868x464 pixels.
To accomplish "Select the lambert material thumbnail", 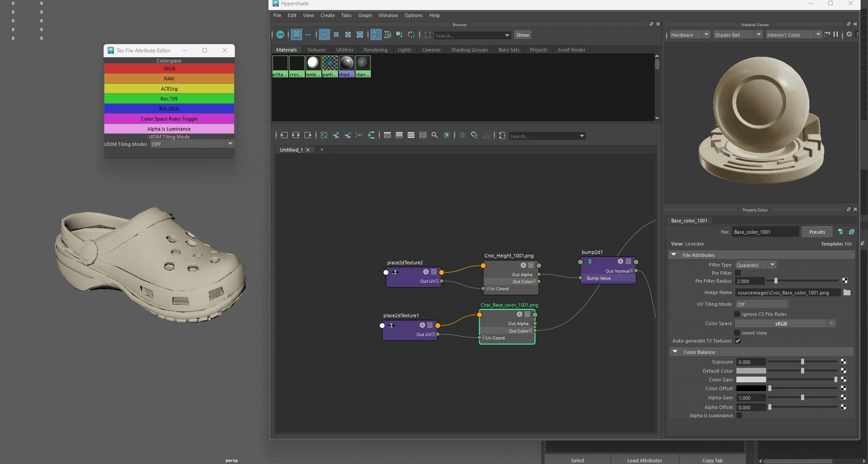I will (x=313, y=66).
